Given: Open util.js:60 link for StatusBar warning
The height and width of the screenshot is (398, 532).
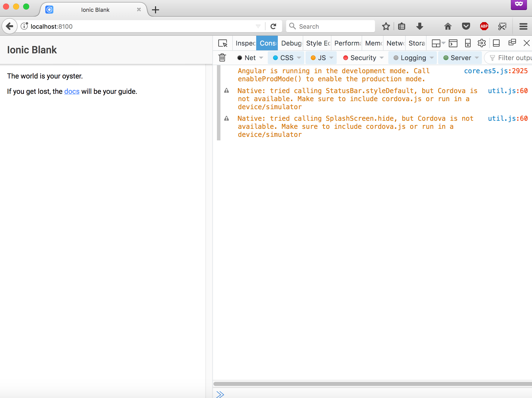Looking at the screenshot, I should click(x=508, y=91).
